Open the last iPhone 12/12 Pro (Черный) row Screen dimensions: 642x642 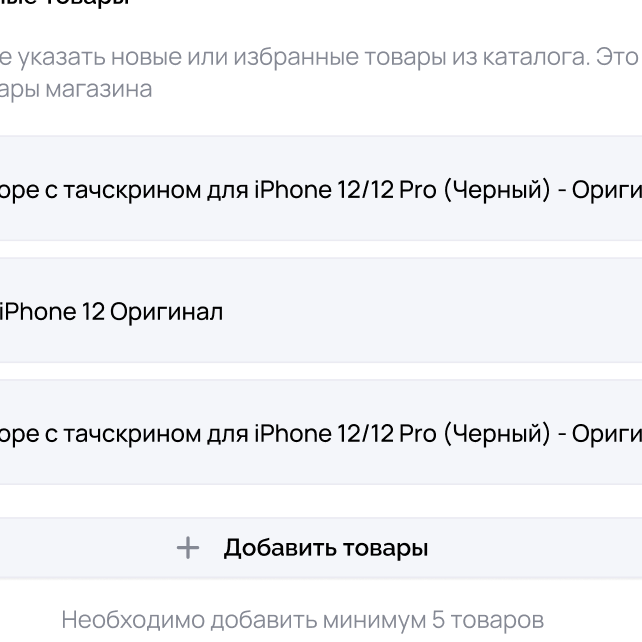(320, 433)
